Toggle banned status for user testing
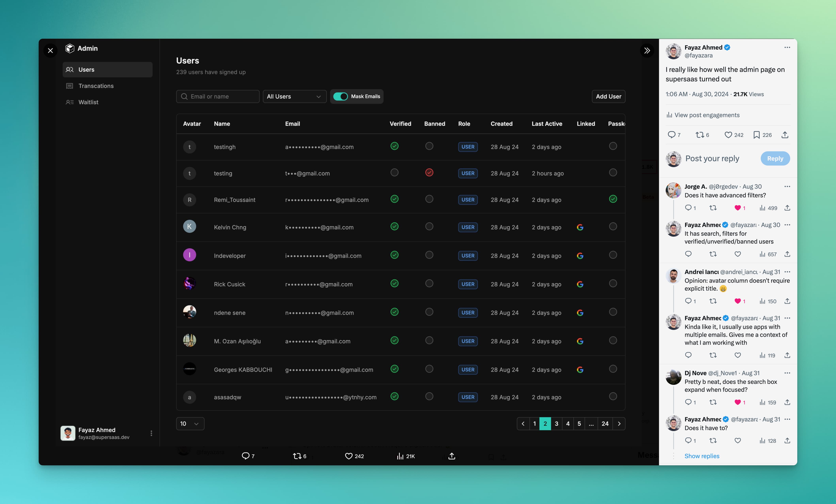 click(429, 173)
